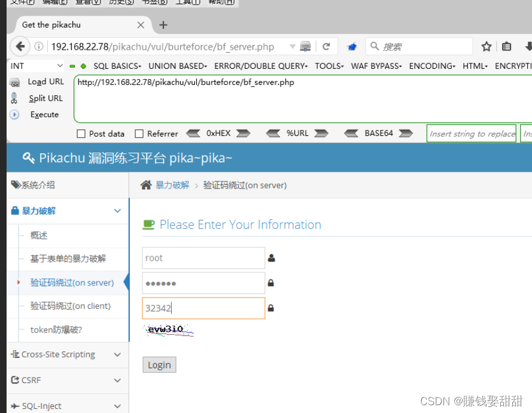The width and height of the screenshot is (532, 413).
Task: Focus the HackBar URL text area
Action: click(303, 99)
